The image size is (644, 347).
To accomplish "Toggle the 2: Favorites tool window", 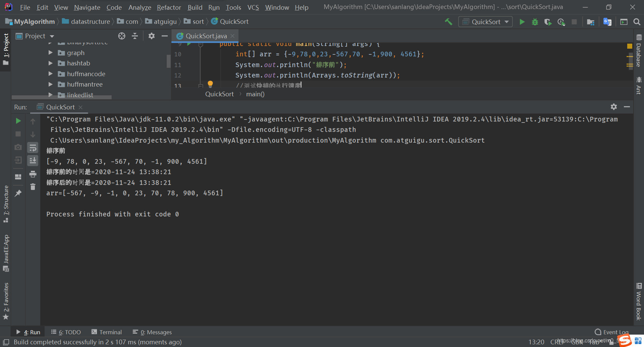I will click(6, 301).
